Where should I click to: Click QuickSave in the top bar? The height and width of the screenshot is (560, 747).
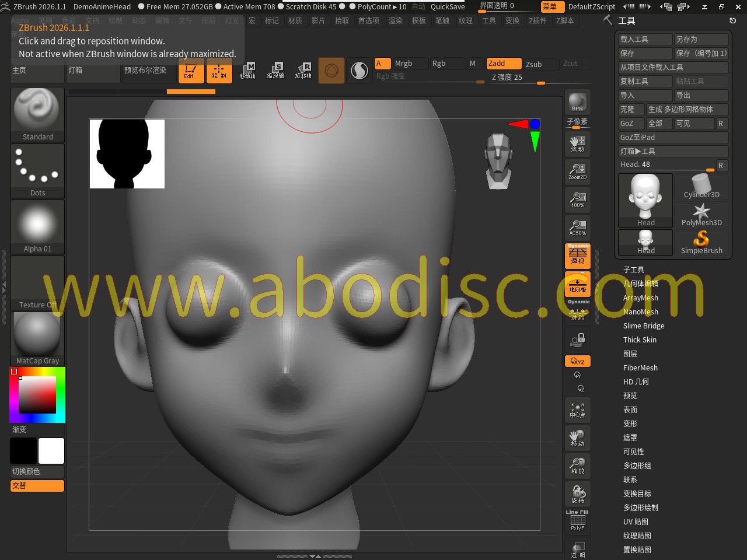(x=448, y=7)
